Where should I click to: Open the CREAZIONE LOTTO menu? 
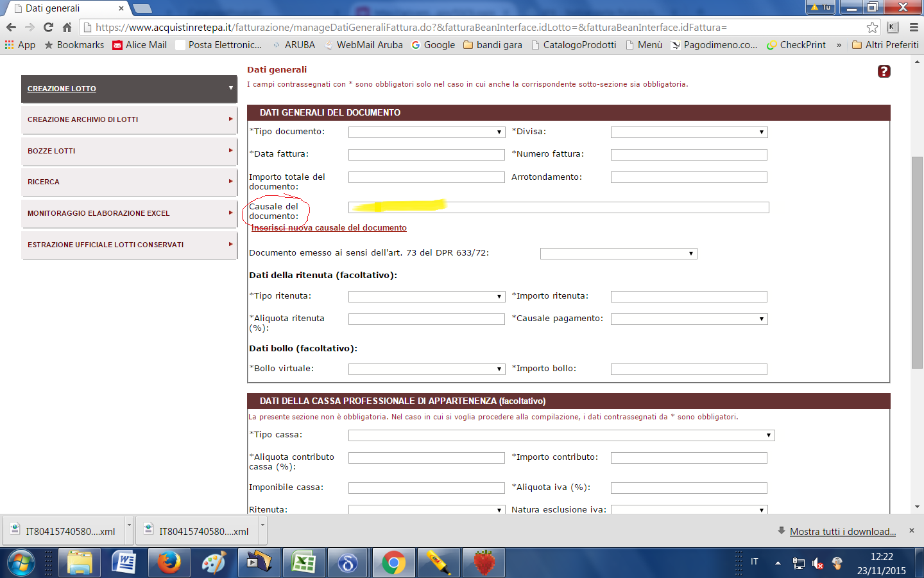[x=129, y=89]
